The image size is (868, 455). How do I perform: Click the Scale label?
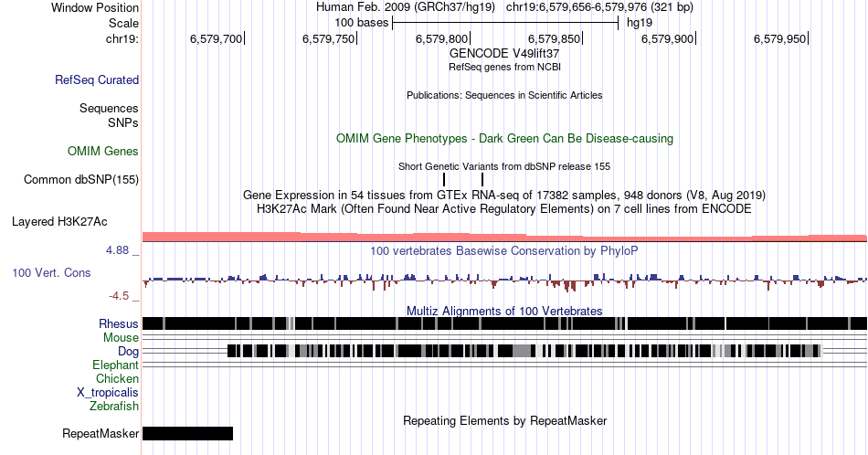click(124, 23)
